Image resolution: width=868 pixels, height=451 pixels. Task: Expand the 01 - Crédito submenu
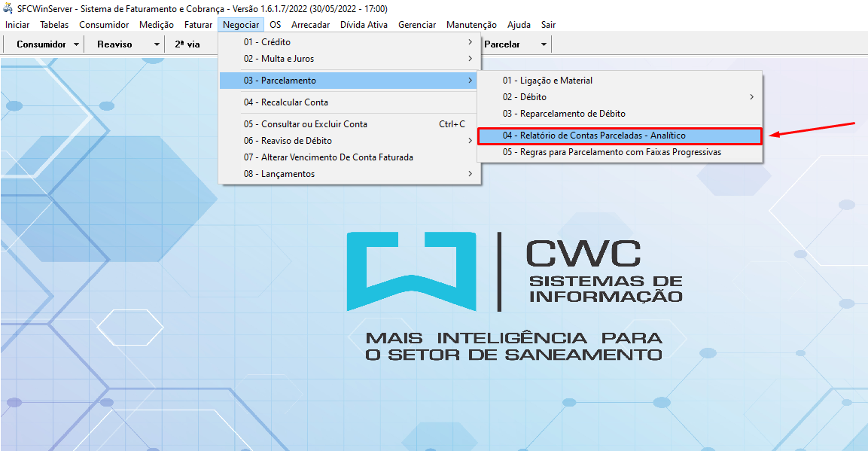(x=266, y=42)
